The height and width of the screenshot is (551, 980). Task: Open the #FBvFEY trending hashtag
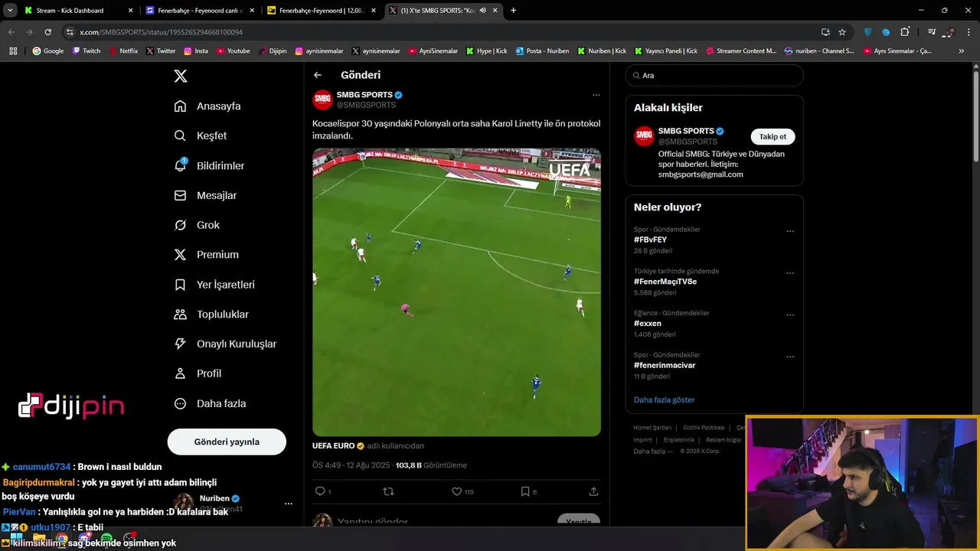[x=650, y=240]
